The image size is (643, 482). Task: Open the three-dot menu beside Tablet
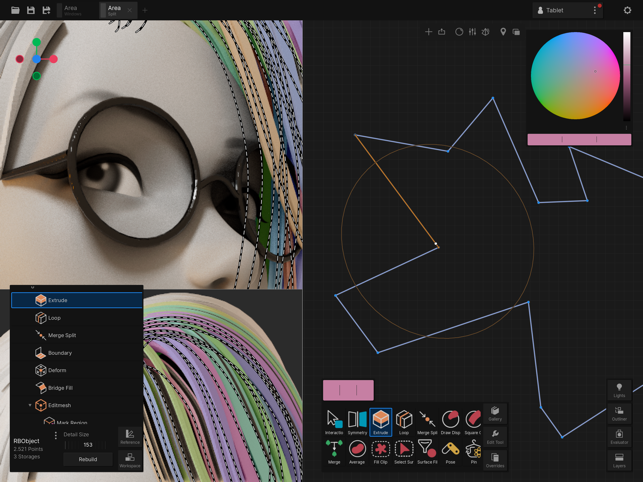595,10
